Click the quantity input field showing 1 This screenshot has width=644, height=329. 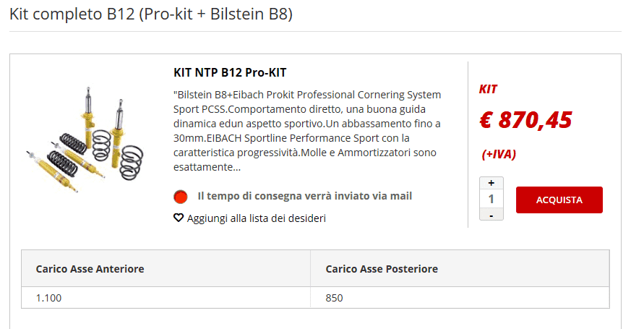pyautogui.click(x=491, y=199)
